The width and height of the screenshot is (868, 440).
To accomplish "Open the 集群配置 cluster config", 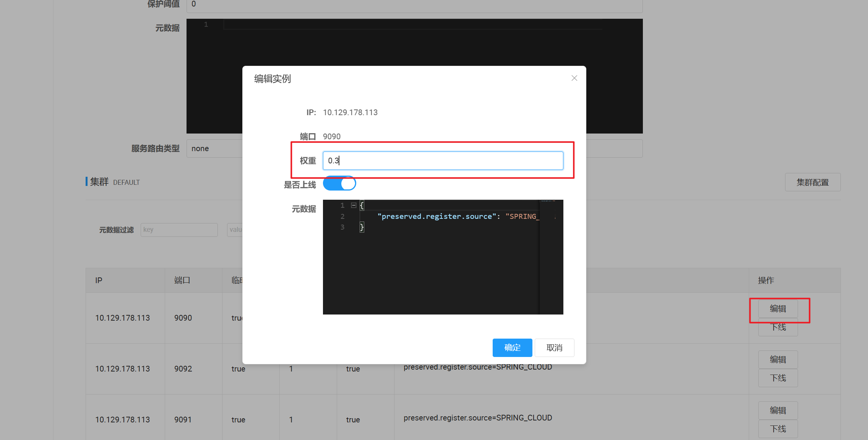I will pyautogui.click(x=813, y=183).
